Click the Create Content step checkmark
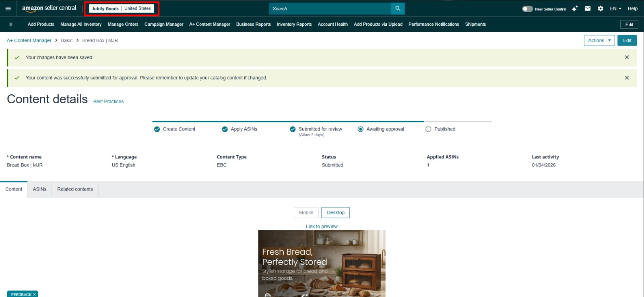The image size is (644, 297). point(157,129)
